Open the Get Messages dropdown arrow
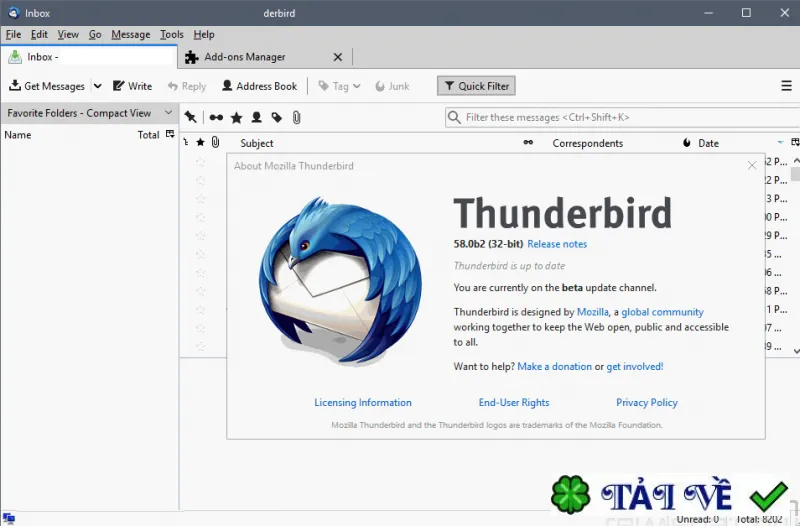 pos(97,86)
